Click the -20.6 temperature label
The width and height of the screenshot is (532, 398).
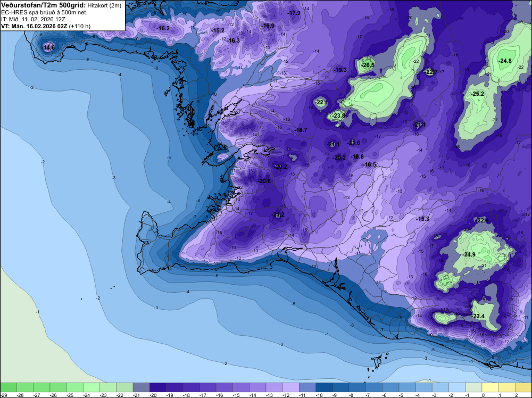[264, 181]
